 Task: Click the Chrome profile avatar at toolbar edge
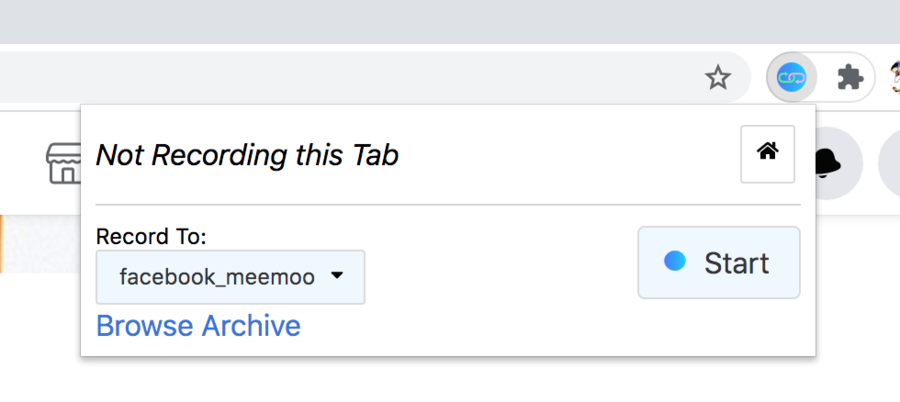[x=890, y=77]
